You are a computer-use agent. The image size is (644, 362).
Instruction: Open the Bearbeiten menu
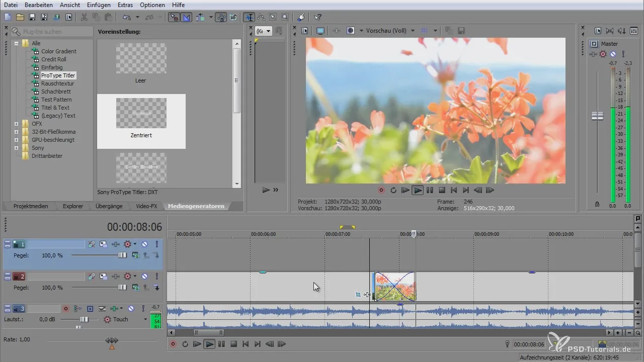click(39, 5)
